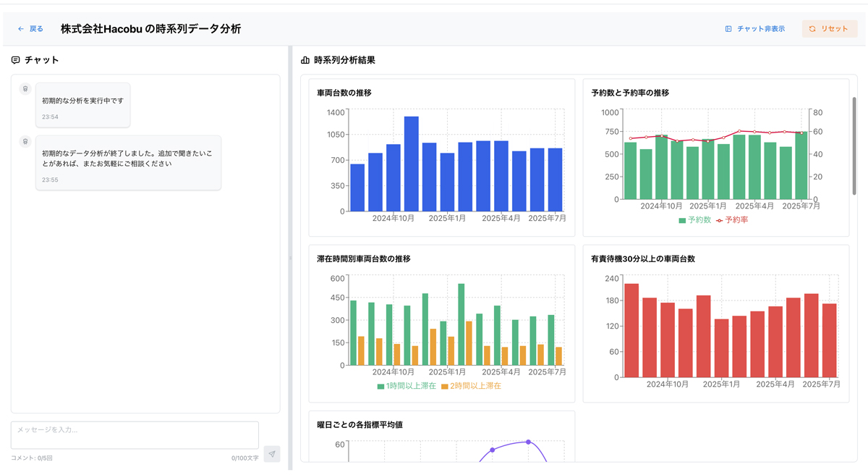Image resolution: width=868 pixels, height=475 pixels.
Task: Click the divider between chat and results
Action: coord(289,257)
